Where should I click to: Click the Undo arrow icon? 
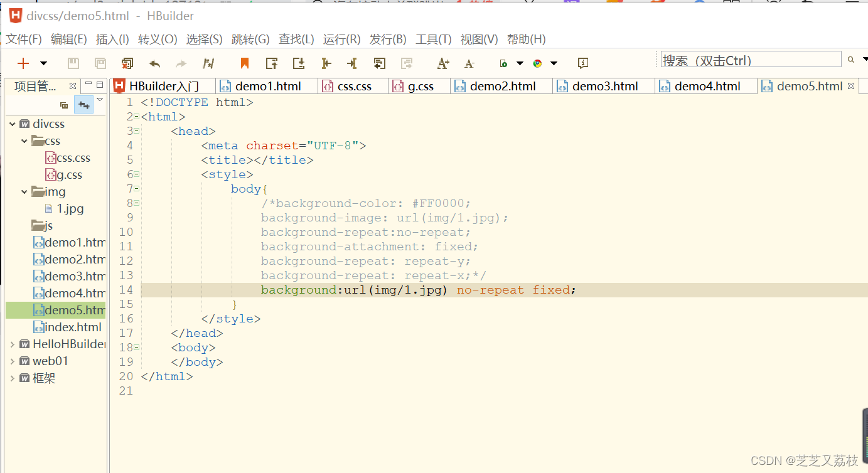[x=154, y=63]
